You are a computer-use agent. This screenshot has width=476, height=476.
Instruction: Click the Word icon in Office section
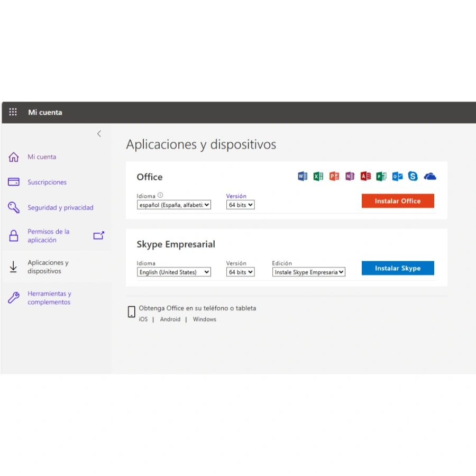pyautogui.click(x=303, y=176)
